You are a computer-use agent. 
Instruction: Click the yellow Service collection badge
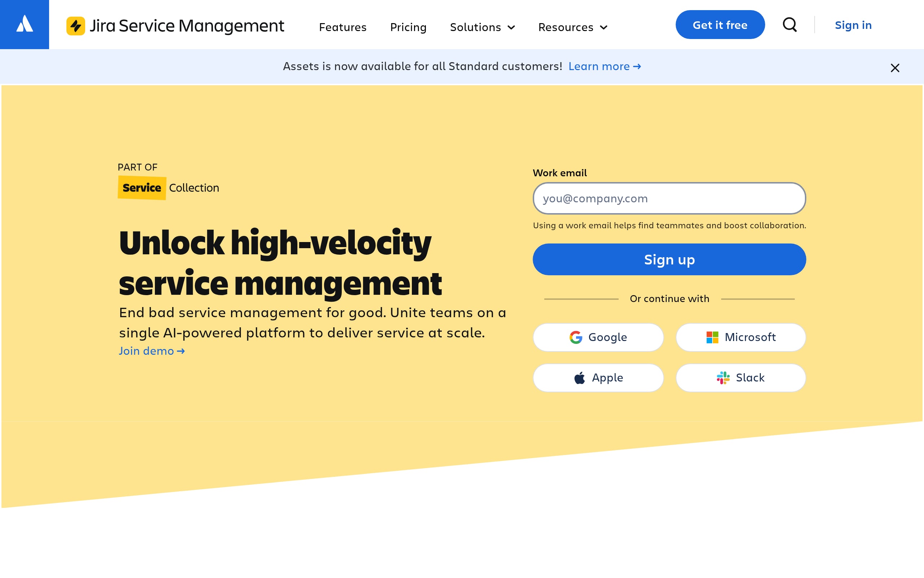[x=141, y=188]
